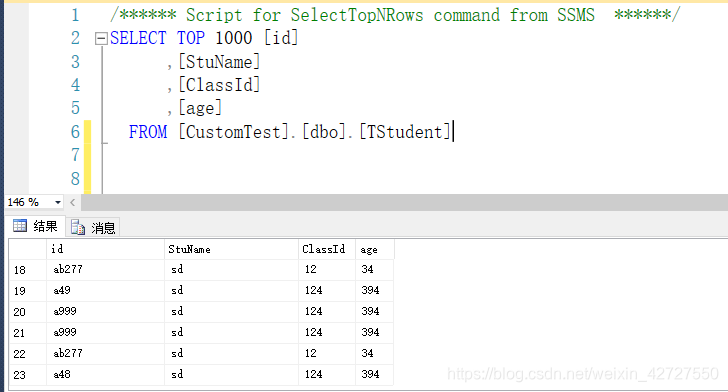Select row header 18 in results
This screenshot has width=728, height=392.
[x=28, y=270]
